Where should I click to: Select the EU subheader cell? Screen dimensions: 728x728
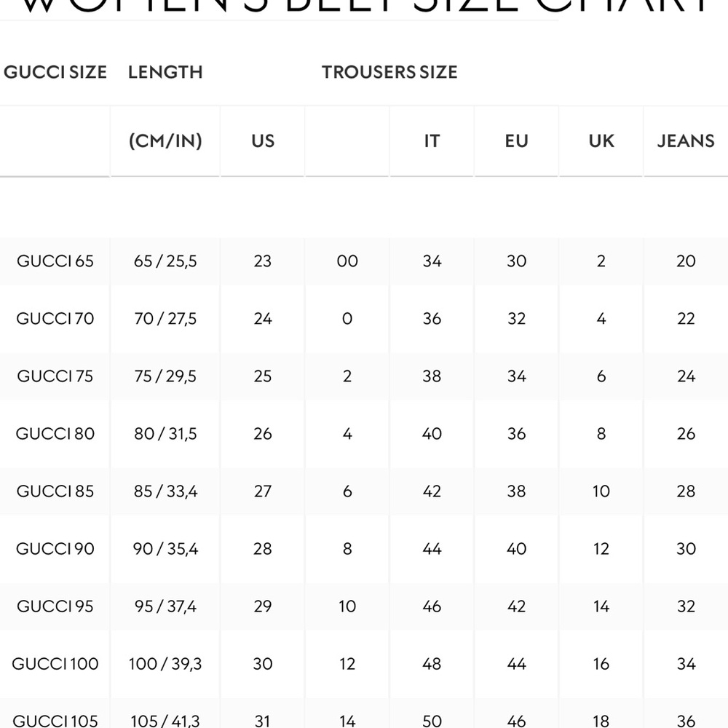pos(516,141)
